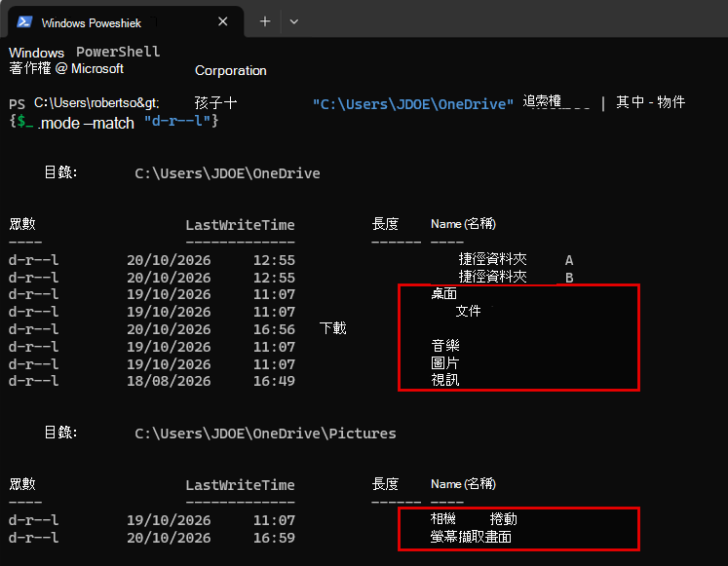Viewport: 728px width, 566px height.
Task: Click the 文件 folder name
Action: tap(468, 311)
